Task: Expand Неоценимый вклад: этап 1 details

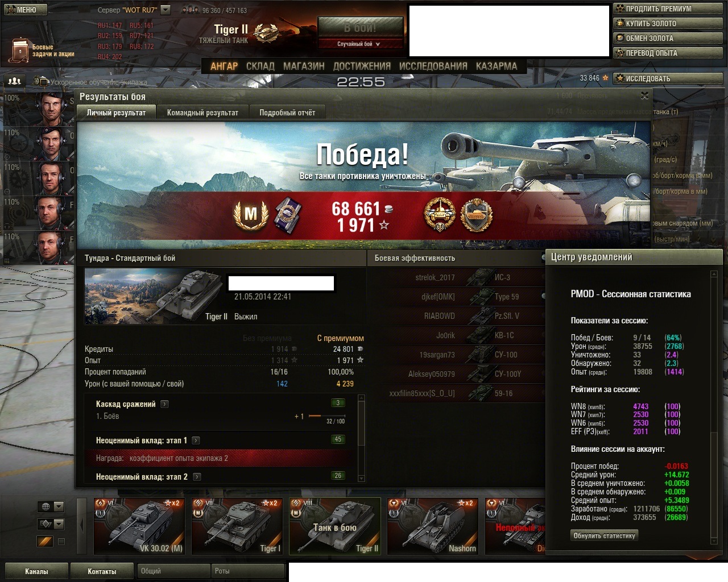Action: coord(196,440)
